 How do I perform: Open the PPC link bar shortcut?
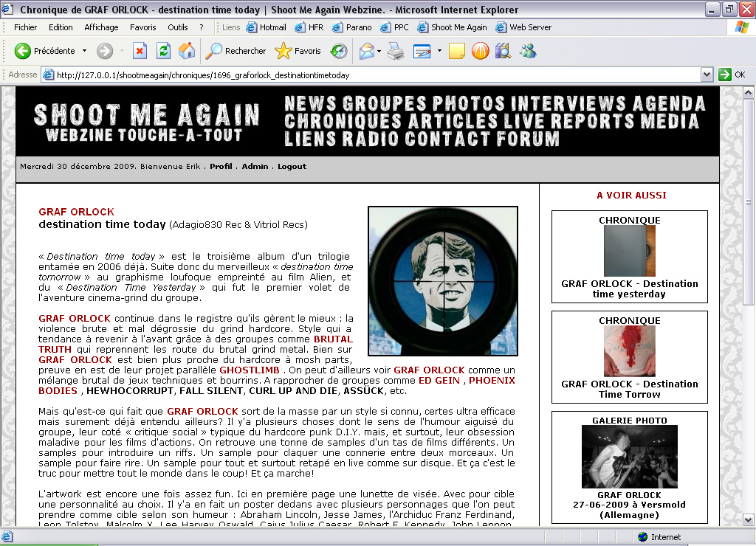click(x=394, y=27)
